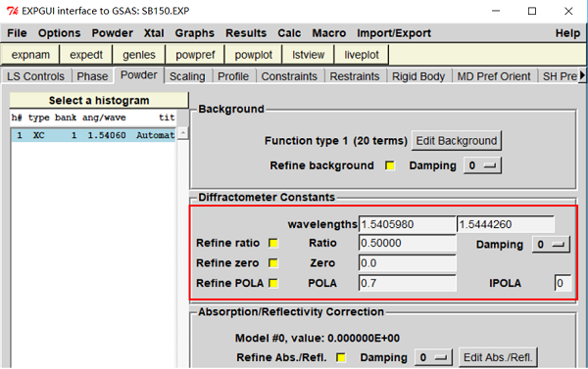Click the Select a histogram header

[x=99, y=101]
